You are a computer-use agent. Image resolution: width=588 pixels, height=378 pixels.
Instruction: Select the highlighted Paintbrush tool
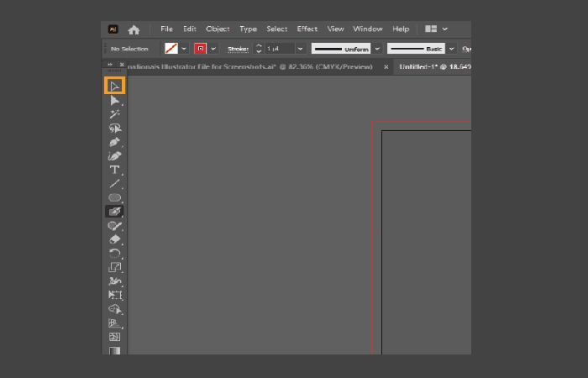click(x=115, y=212)
